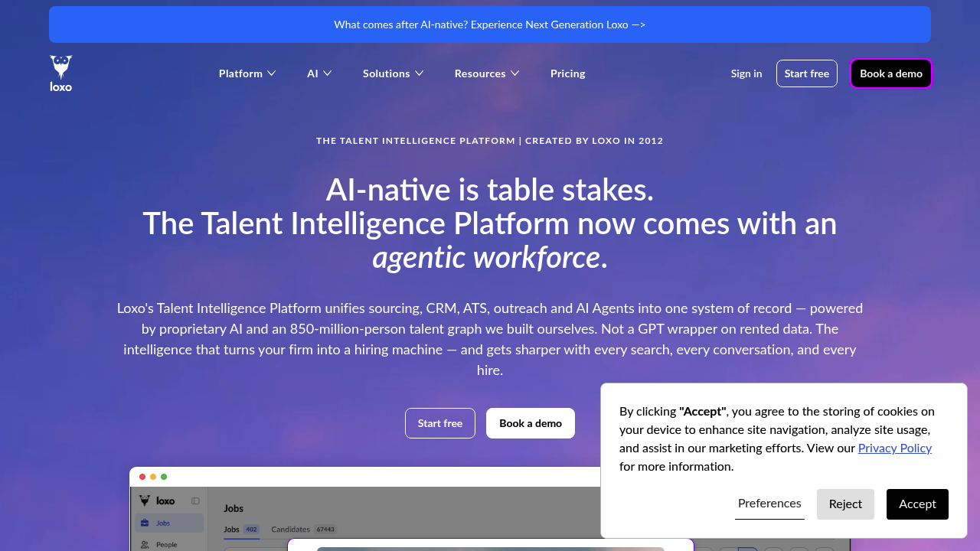Screen dimensions: 980x551
Task: Click the 'Jobs' page heading in the app preview
Action: [x=234, y=508]
